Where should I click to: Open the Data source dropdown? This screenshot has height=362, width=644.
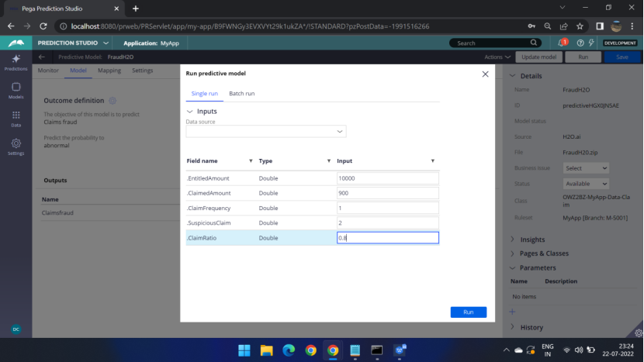point(265,131)
